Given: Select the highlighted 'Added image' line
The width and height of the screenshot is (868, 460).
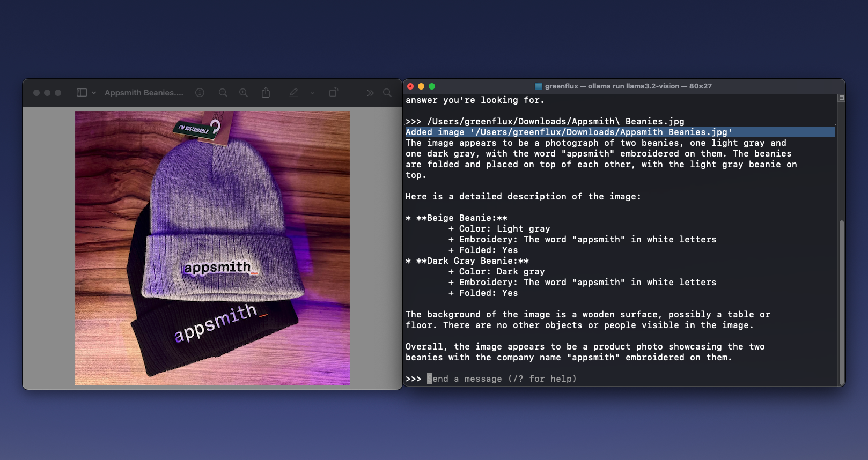Looking at the screenshot, I should tap(569, 132).
